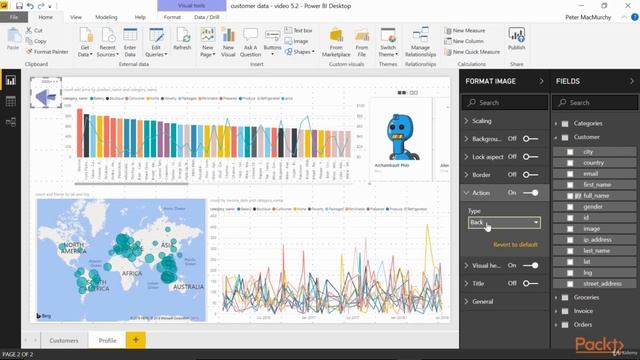640x360 pixels.
Task: Expand the Groceries table
Action: 556,298
